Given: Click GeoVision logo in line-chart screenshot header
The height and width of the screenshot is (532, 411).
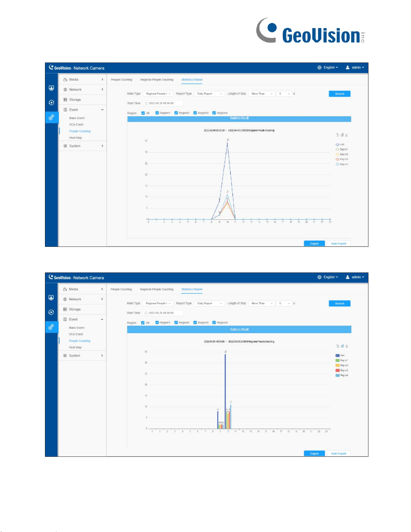Looking at the screenshot, I should coord(60,68).
